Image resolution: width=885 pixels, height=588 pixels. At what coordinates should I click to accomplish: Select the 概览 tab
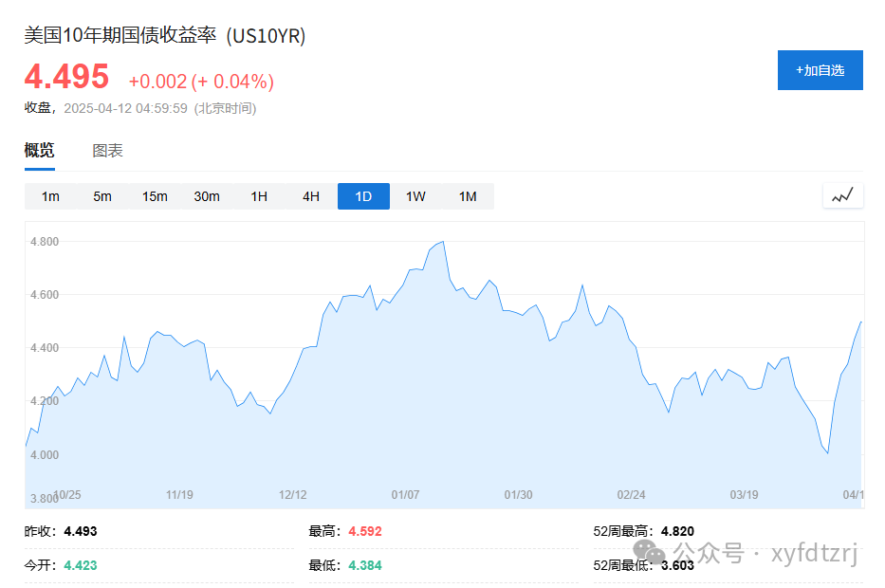click(x=39, y=150)
